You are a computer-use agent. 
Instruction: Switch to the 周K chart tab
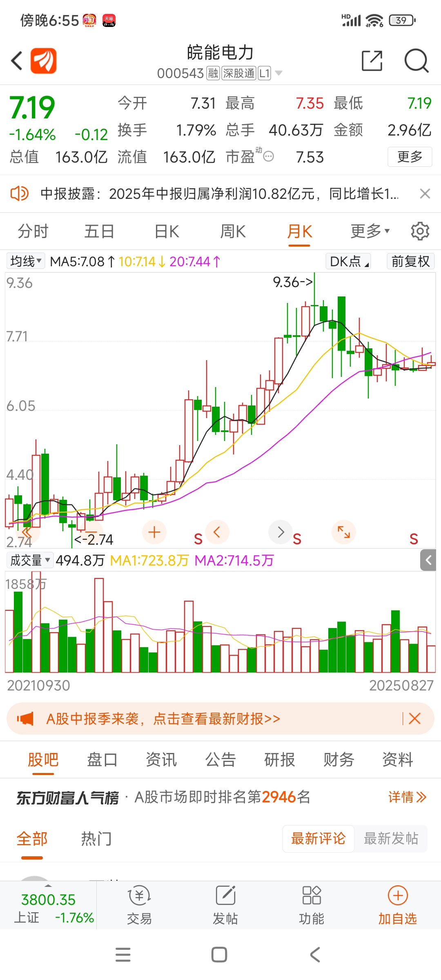coord(233,232)
